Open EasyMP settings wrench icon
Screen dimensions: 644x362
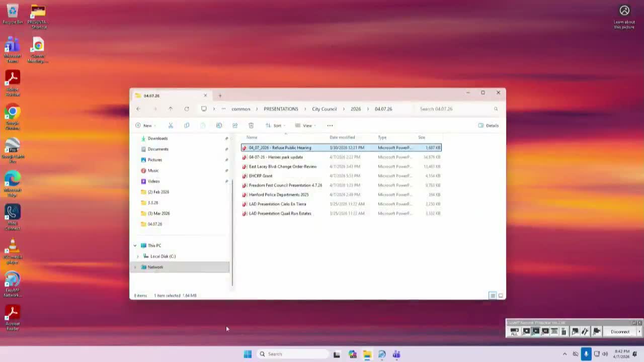pos(585,331)
